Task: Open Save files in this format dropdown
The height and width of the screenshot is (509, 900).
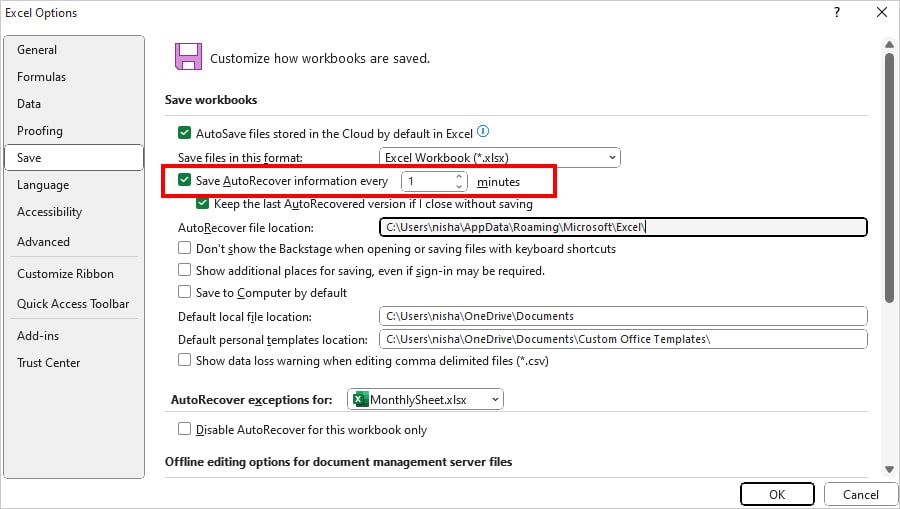Action: [x=499, y=157]
